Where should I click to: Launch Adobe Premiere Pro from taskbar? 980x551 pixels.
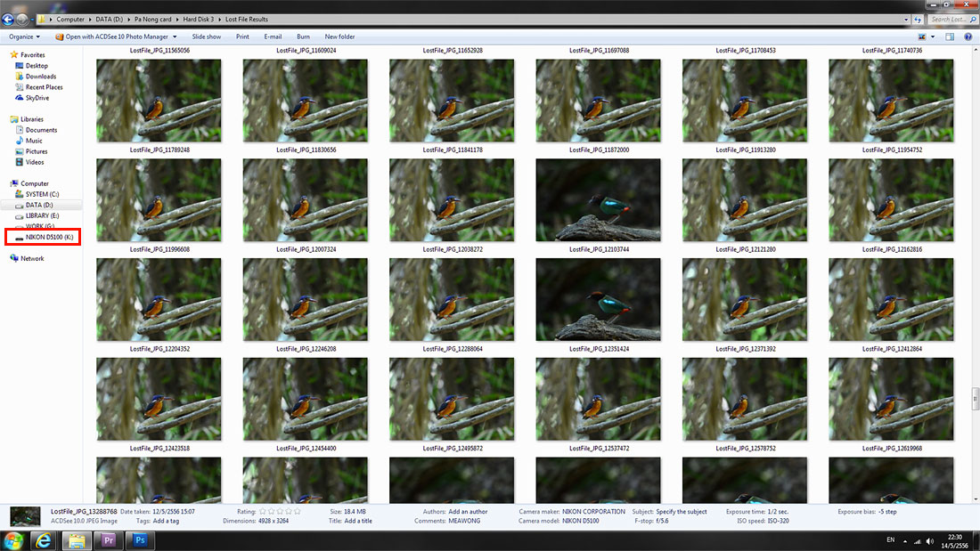(x=109, y=540)
